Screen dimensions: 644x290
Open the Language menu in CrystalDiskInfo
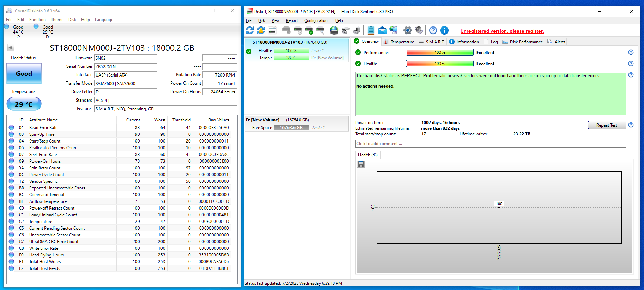(x=104, y=20)
